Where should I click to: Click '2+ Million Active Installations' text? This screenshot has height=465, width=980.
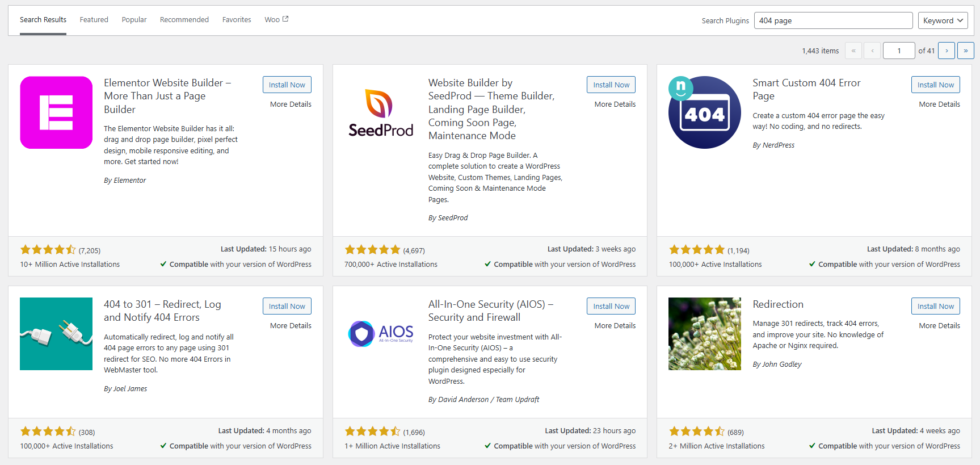[717, 446]
